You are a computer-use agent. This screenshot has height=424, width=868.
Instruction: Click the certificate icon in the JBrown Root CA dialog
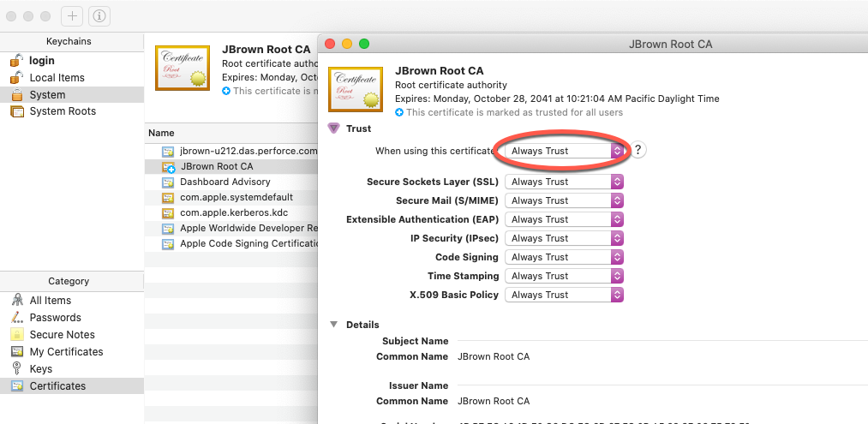(x=355, y=88)
